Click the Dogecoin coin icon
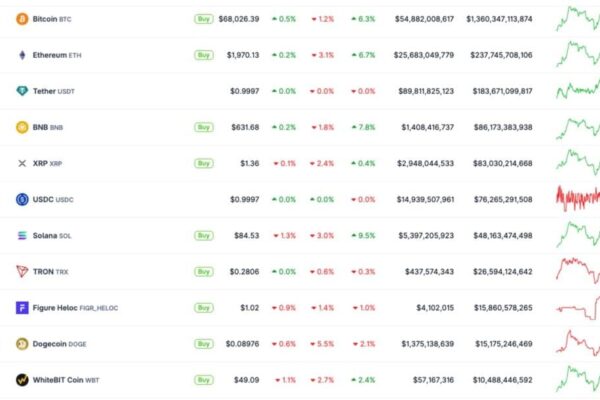The height and width of the screenshot is (400, 600). tap(22, 344)
